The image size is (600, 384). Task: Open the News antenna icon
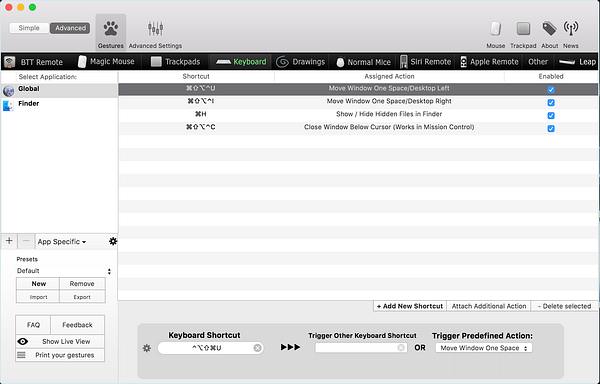click(571, 29)
